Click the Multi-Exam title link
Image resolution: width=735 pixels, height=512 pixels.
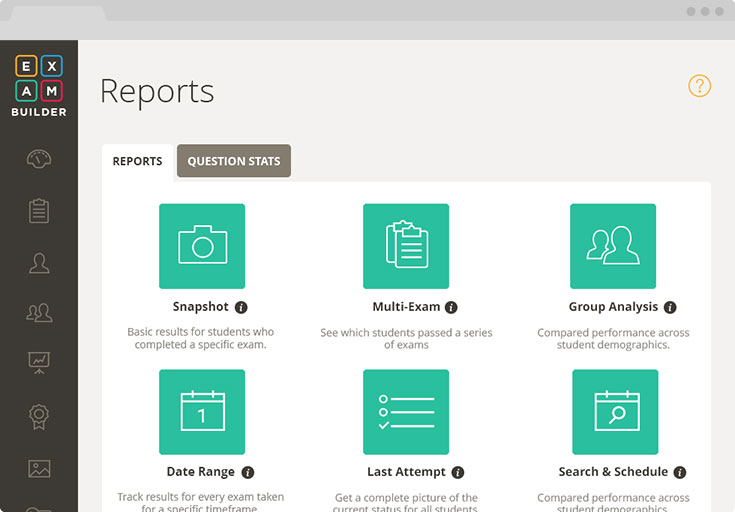coord(406,307)
